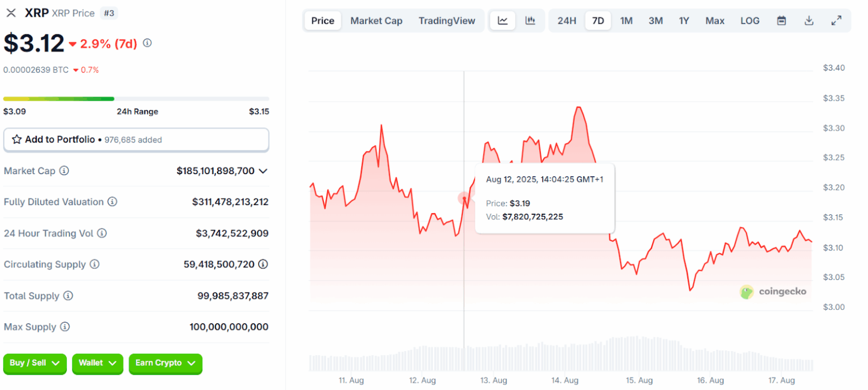Screen dimensions: 868x390
Task: Switch to the TradingView tab
Action: (447, 20)
